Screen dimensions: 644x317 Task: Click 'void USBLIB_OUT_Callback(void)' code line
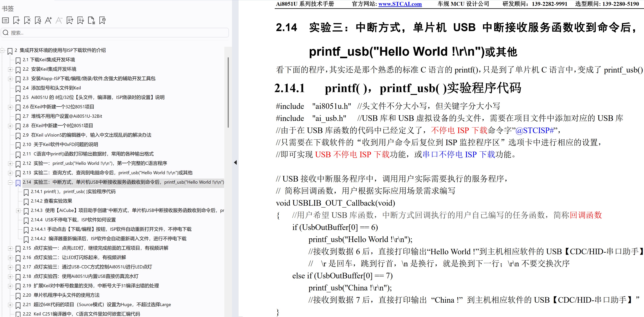pyautogui.click(x=335, y=203)
